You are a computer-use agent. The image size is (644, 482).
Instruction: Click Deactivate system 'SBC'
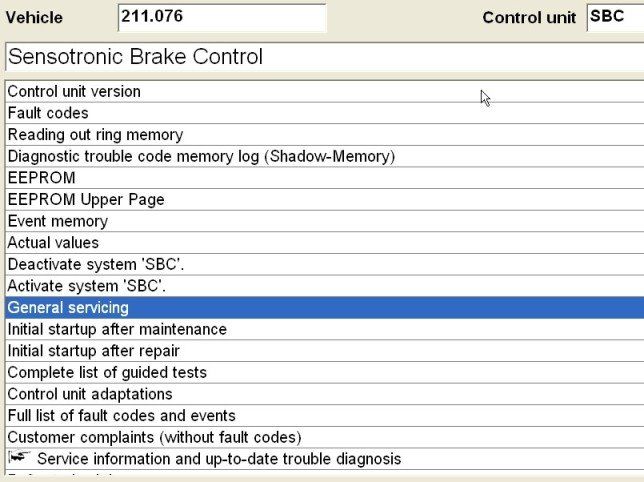96,265
